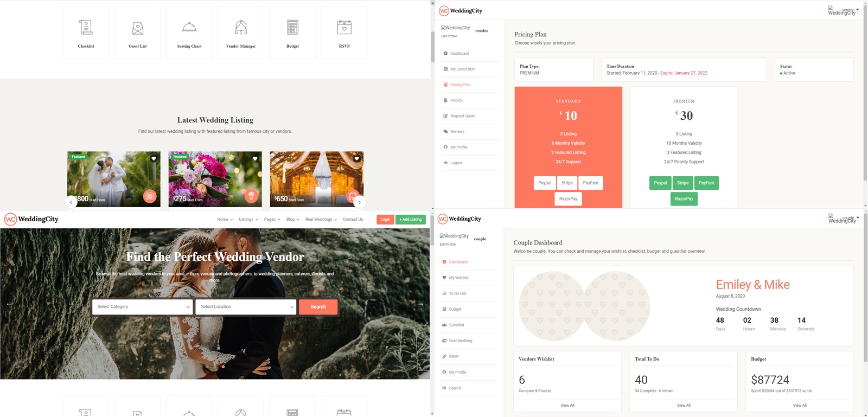Show next listings with carousel right arrow
The height and width of the screenshot is (417, 868).
click(359, 202)
